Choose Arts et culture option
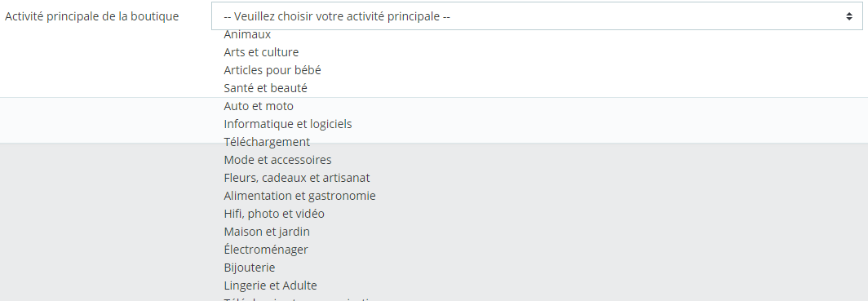 (x=261, y=52)
